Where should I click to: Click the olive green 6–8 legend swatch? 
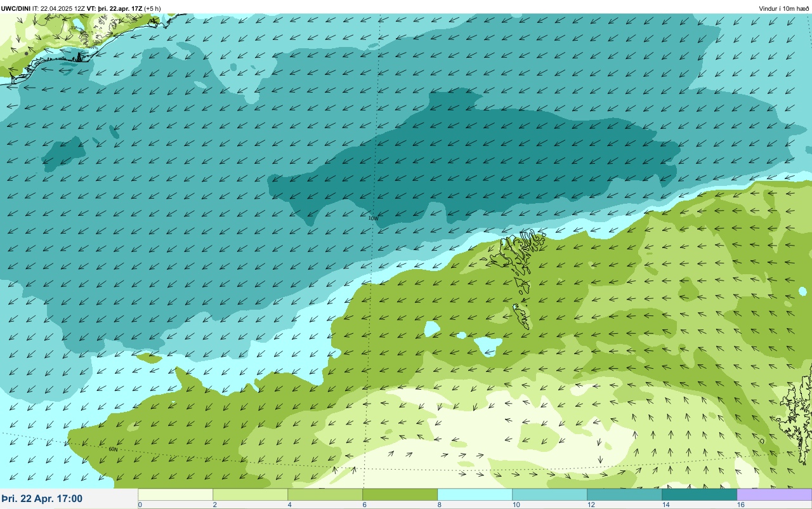[x=400, y=494]
